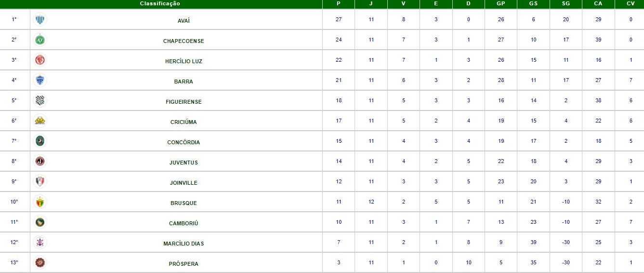This screenshot has height=273, width=644.
Task: Click the Hercílio Luz team badge
Action: coord(40,60)
